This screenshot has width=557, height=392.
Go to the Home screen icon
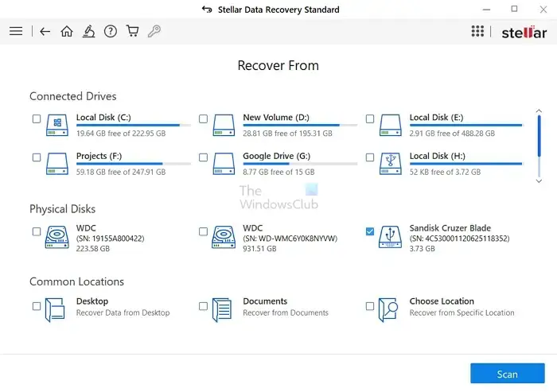pyautogui.click(x=67, y=31)
